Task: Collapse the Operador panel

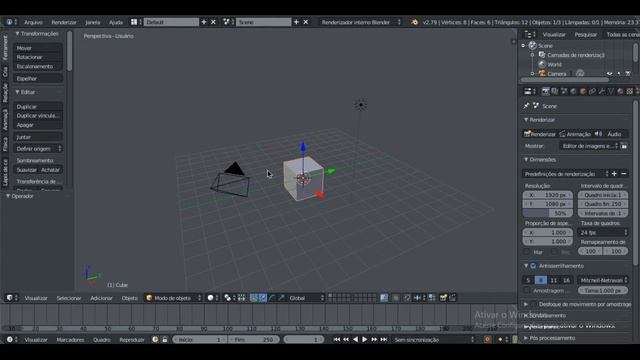Action: 20,196
